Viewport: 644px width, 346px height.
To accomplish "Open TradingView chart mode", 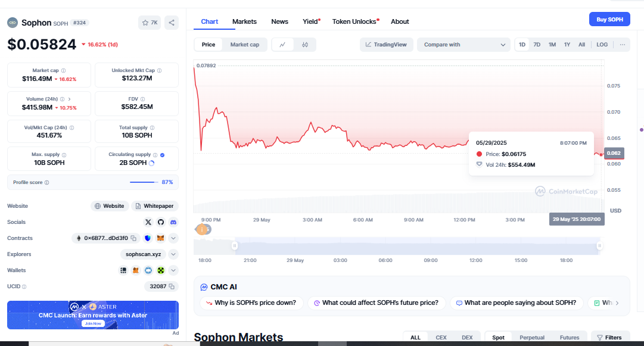I will 386,44.
